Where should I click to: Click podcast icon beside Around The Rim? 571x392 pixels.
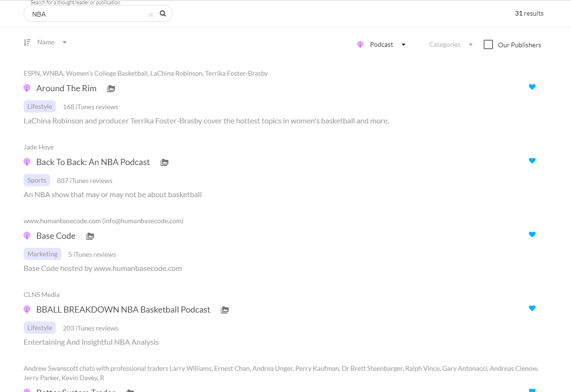point(27,88)
